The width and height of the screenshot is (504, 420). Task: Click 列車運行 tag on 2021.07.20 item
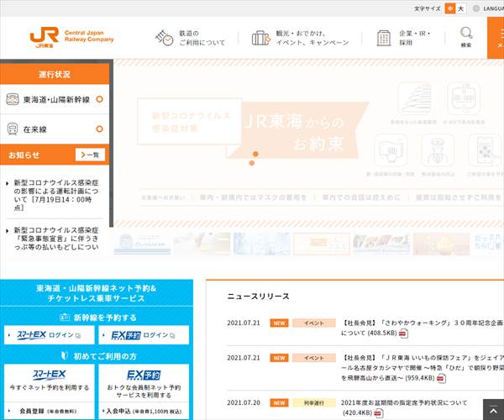(313, 402)
